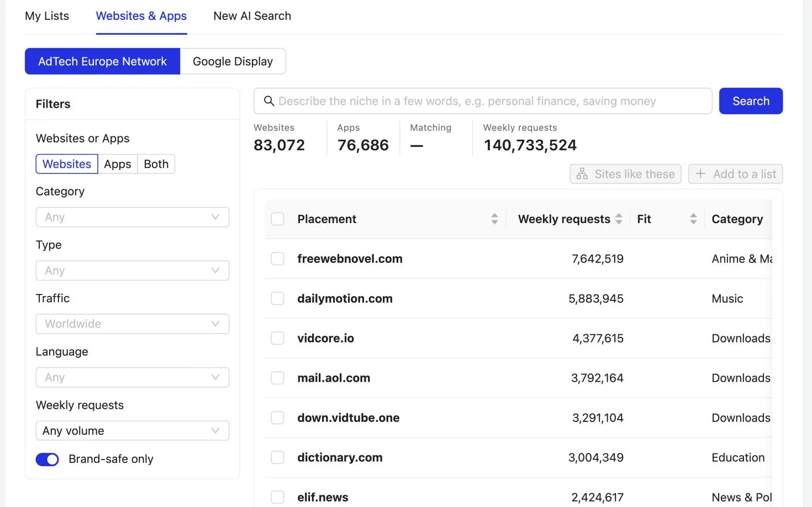Image resolution: width=812 pixels, height=507 pixels.
Task: Tick the freewebnovel.com row checkbox
Action: [x=278, y=259]
